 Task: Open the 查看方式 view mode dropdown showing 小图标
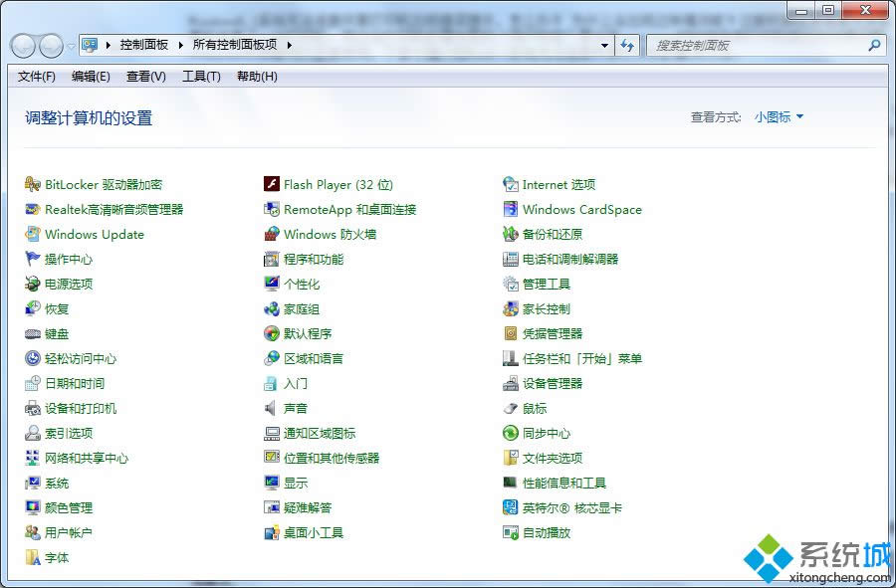click(777, 116)
